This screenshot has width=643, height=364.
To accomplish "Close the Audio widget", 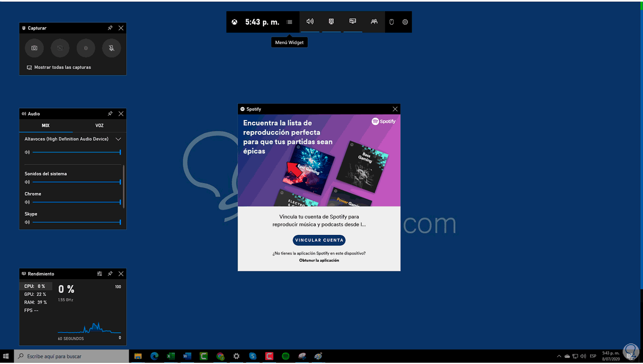I will tap(121, 114).
